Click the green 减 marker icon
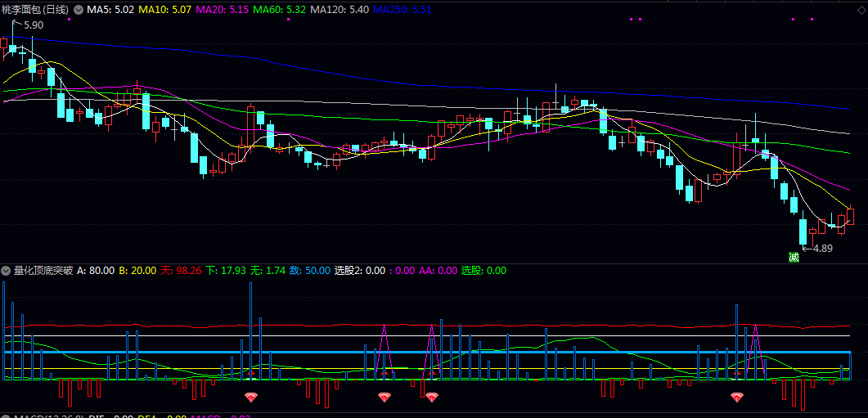Viewport: 868px width, 418px height. coord(794,257)
